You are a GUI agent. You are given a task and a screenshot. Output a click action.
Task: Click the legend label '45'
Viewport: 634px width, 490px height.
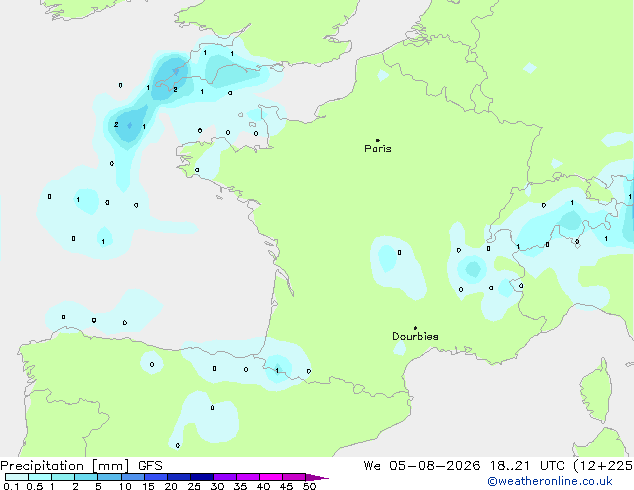[x=286, y=486]
